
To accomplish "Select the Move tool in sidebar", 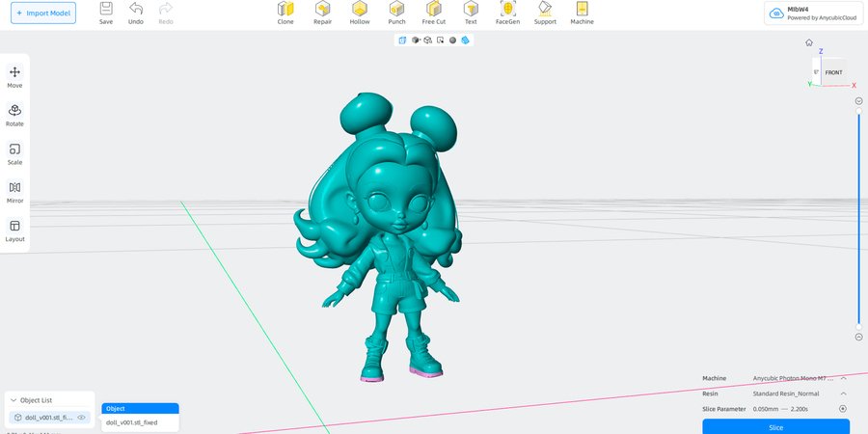I will click(x=14, y=77).
